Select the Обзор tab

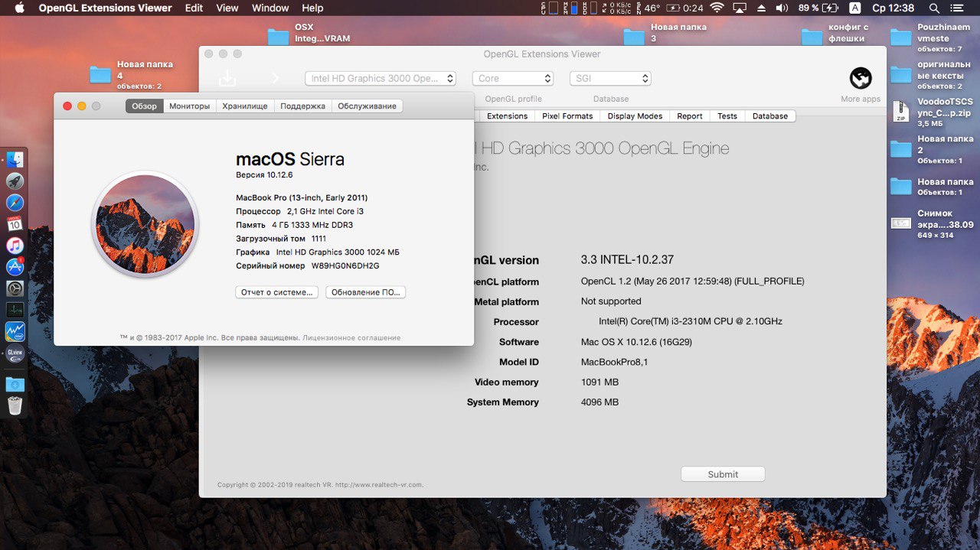click(x=144, y=106)
